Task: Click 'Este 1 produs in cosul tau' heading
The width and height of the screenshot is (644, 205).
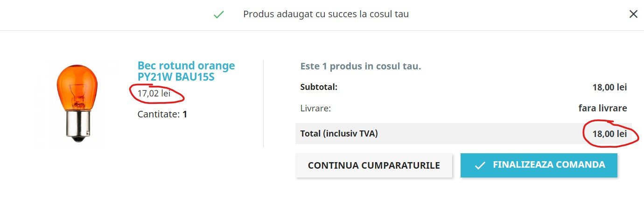Action: 361,66
